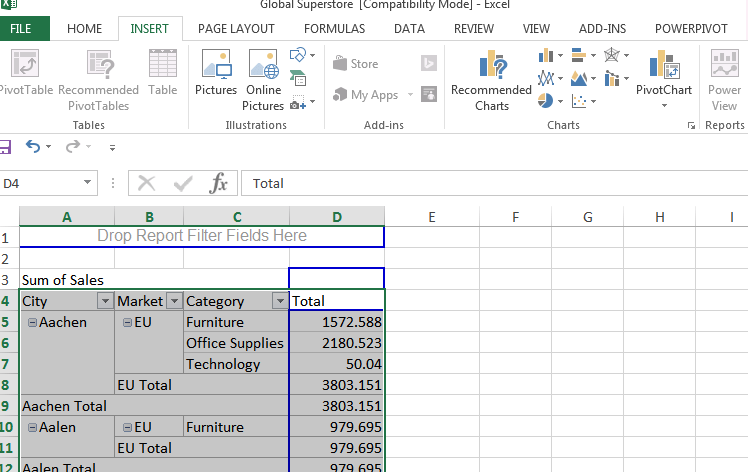748x472 pixels.
Task: Switch to the FORMULAS tab
Action: point(334,29)
